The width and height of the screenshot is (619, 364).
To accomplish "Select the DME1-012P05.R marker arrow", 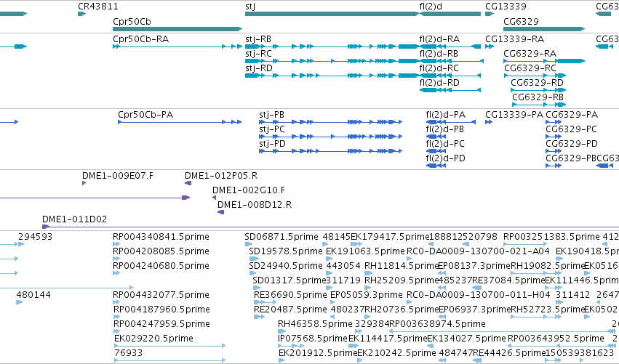I will [188, 183].
